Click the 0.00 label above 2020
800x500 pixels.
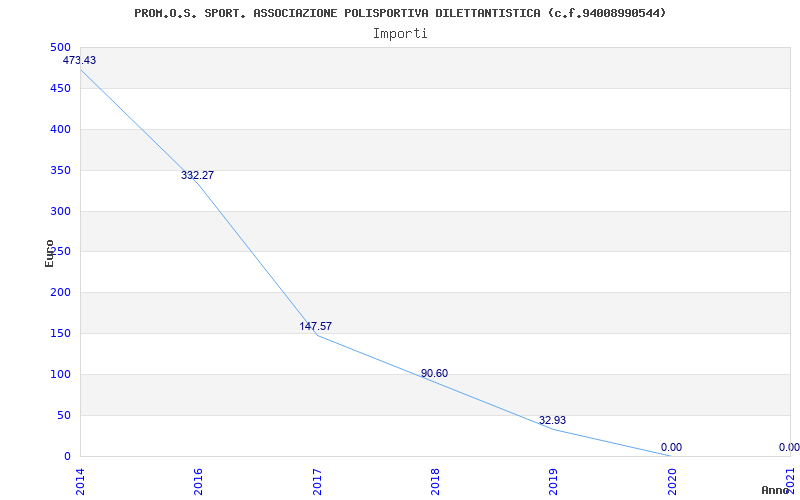[671, 447]
